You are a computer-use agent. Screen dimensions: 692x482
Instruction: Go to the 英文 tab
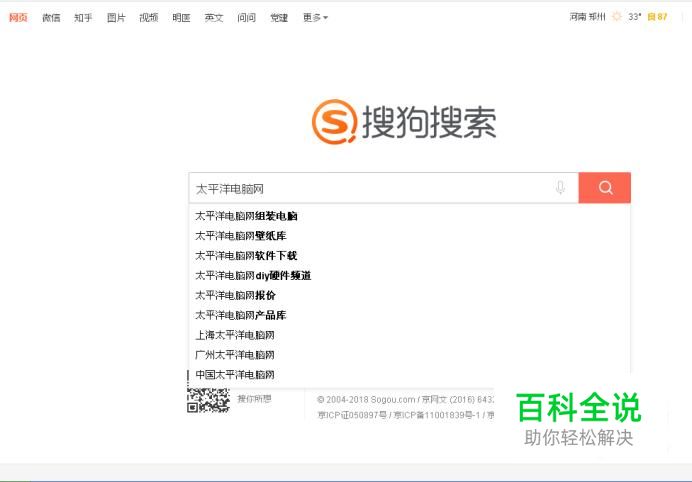coord(214,18)
